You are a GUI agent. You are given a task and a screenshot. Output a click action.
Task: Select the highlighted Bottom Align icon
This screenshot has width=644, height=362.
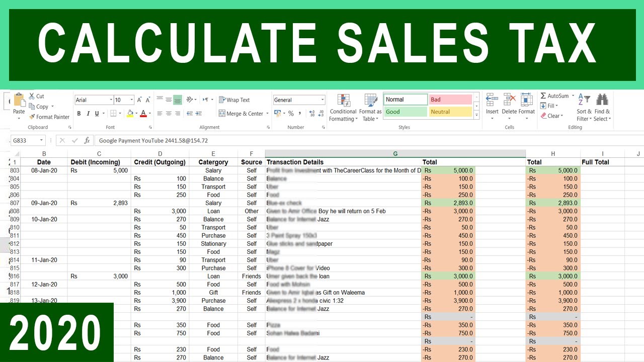(x=178, y=100)
